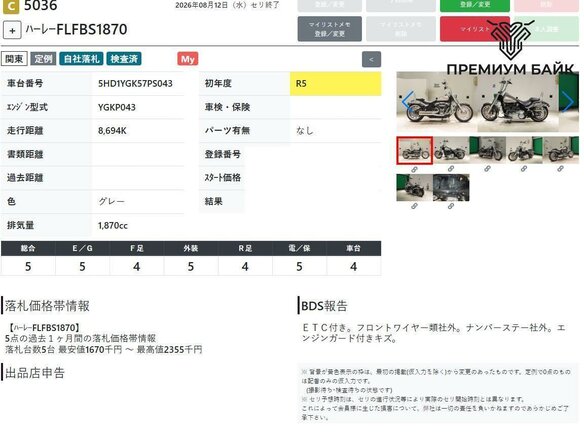Click link icon under fourth first-row thumbnail

[x=524, y=169]
